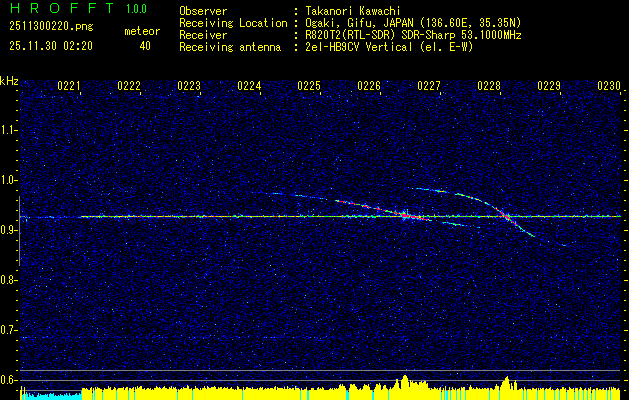This screenshot has height=400, width=629.
Task: Click the Receiving antenna field label
Action: click(230, 47)
